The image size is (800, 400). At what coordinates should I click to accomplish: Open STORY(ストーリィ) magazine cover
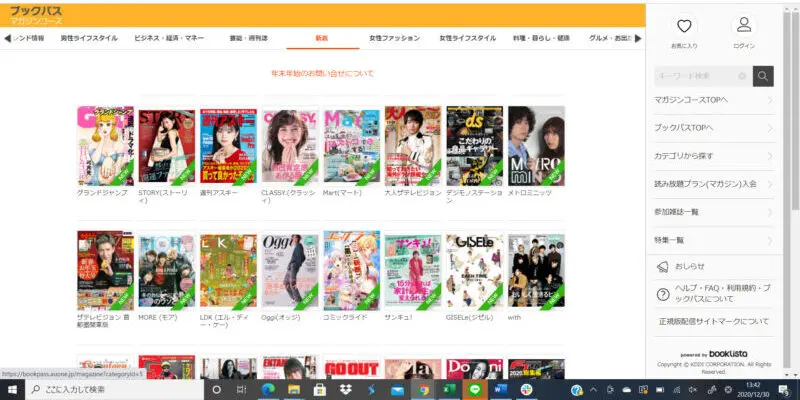166,146
